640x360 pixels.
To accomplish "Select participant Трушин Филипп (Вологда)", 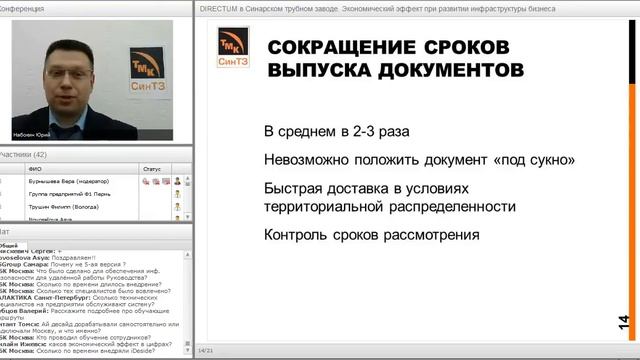I will (x=64, y=207).
